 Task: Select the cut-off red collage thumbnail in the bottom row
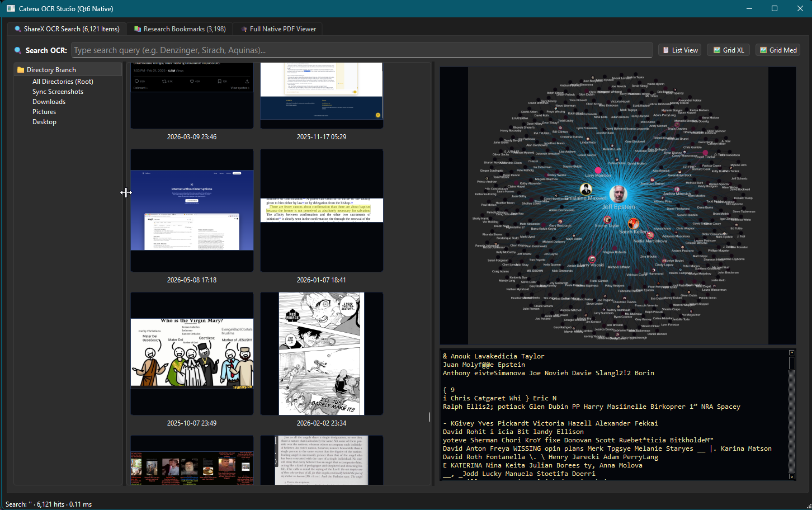pos(192,460)
